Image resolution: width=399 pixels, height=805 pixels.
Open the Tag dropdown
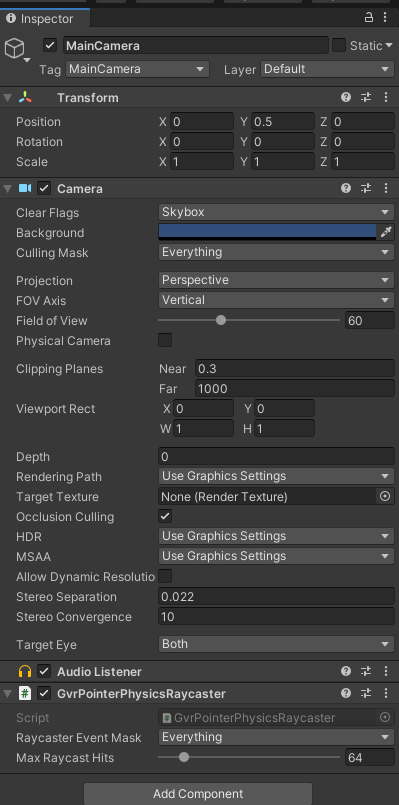[137, 69]
